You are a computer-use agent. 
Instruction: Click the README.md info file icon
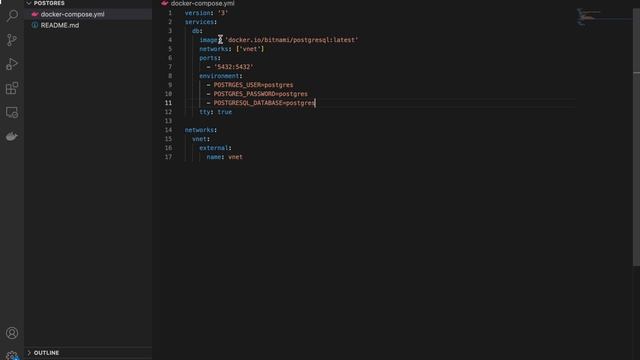click(x=35, y=25)
